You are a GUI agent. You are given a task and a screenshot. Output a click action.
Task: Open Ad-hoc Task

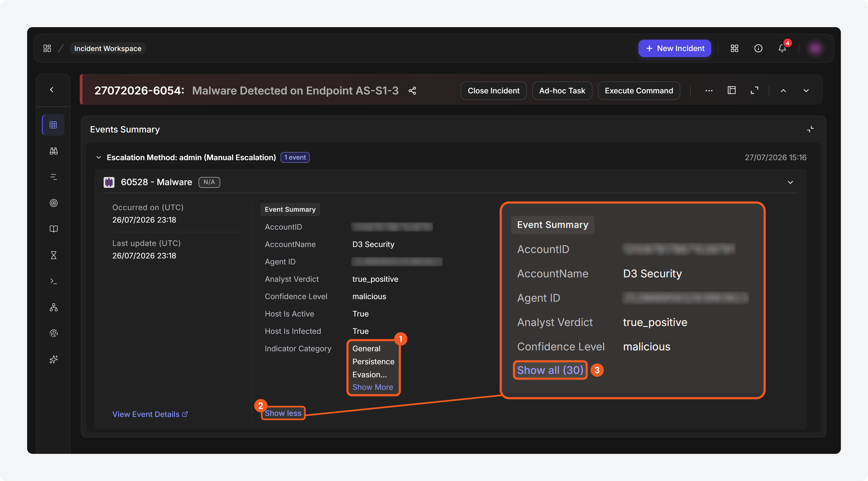[x=562, y=91]
